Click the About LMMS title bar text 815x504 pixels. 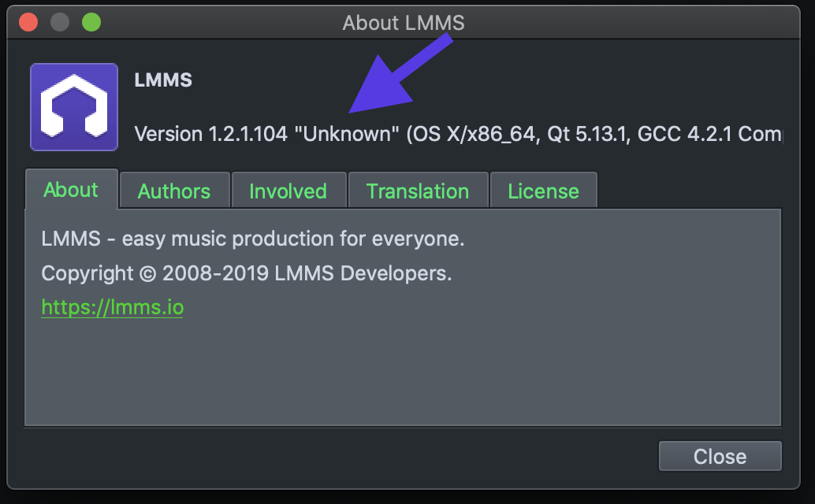tap(403, 23)
